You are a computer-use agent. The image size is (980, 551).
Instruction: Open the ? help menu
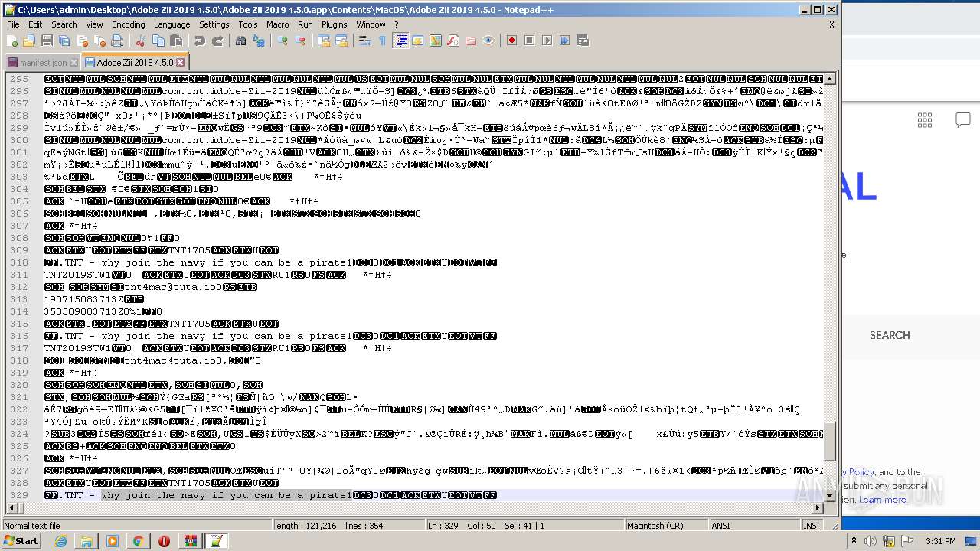click(396, 24)
